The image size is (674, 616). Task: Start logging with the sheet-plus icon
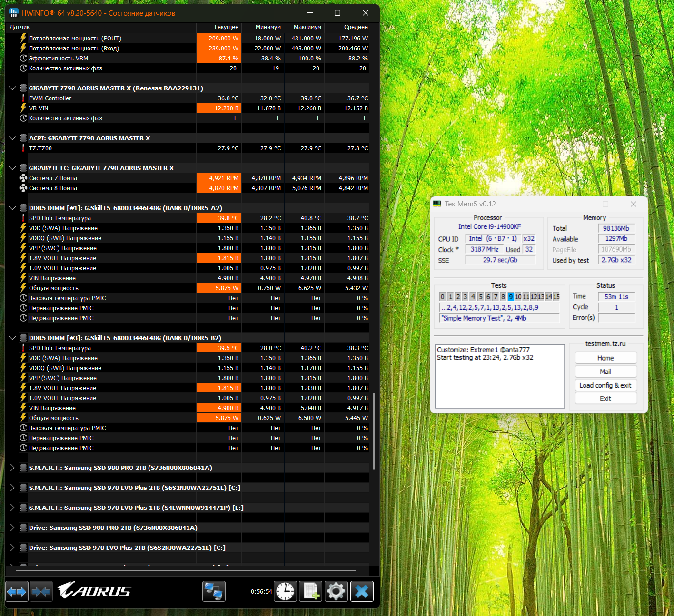coord(311,592)
